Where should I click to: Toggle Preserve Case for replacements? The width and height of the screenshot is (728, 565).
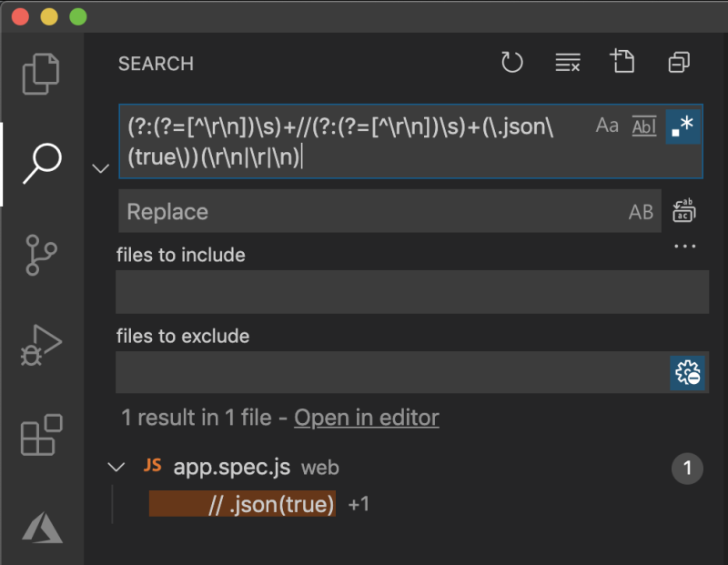tap(641, 211)
